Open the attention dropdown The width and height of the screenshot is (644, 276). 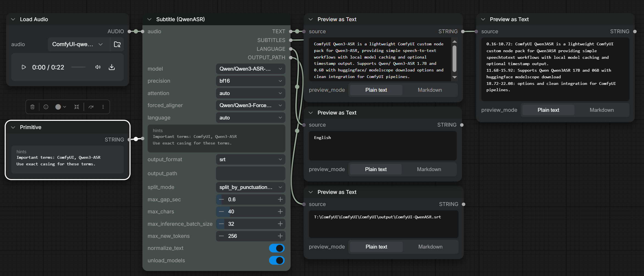pyautogui.click(x=251, y=93)
